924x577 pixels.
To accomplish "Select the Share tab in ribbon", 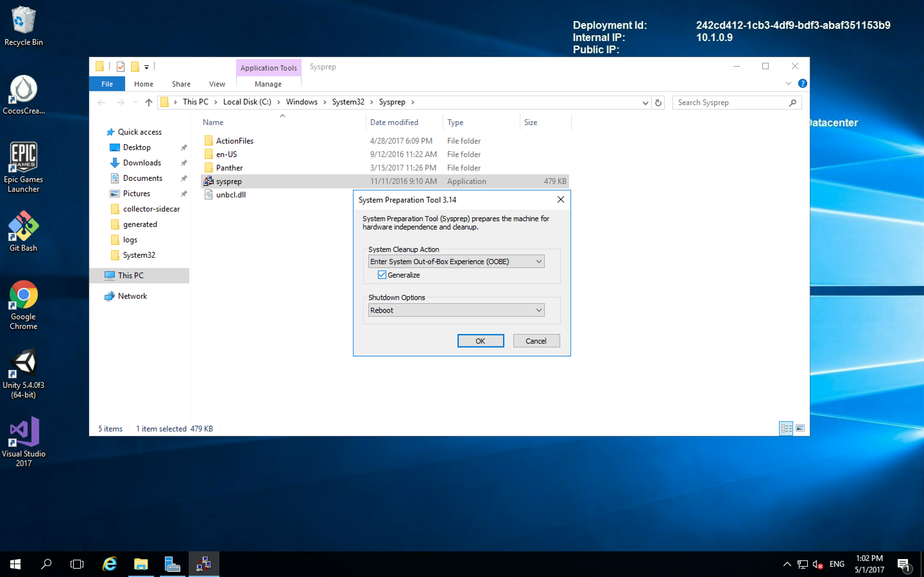I will (x=180, y=84).
